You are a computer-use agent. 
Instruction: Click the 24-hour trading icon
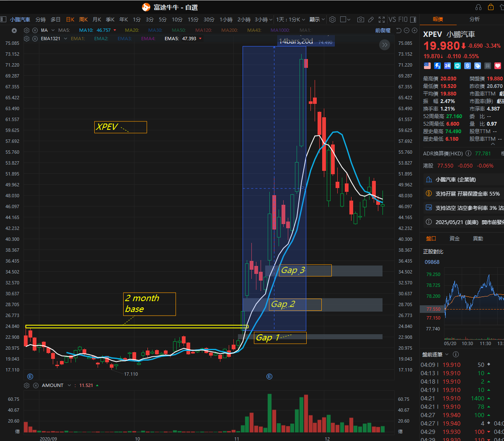coord(447,66)
